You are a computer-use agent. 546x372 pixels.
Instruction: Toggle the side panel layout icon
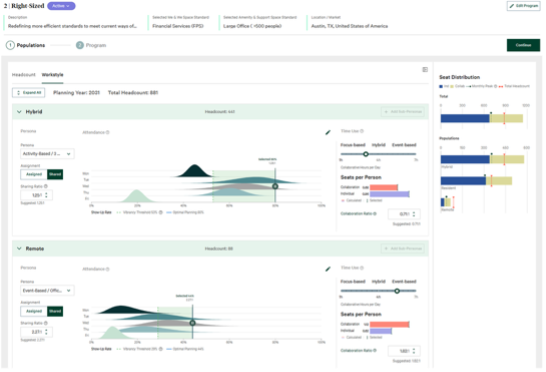point(425,70)
